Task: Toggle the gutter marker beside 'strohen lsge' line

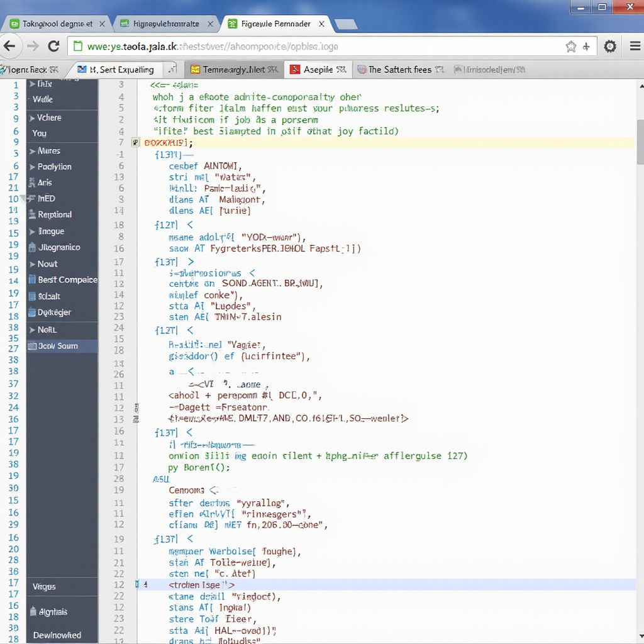Action: coord(137,585)
